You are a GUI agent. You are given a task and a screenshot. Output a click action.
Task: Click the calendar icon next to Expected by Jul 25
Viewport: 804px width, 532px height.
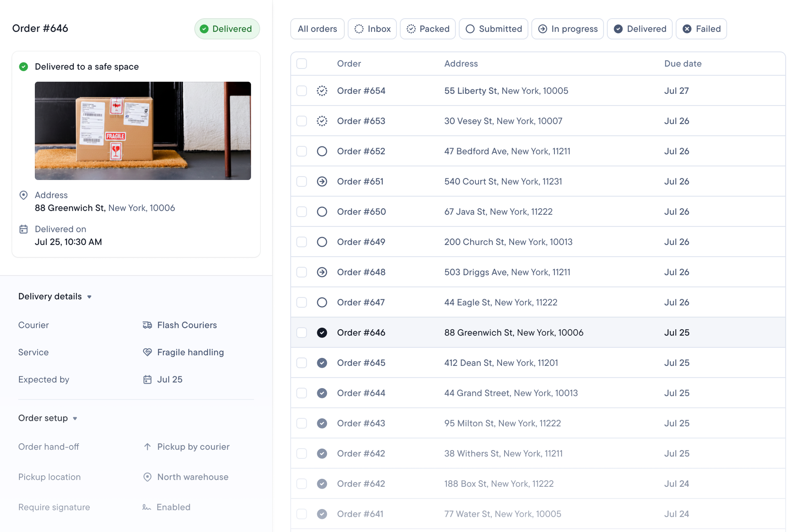(x=147, y=379)
